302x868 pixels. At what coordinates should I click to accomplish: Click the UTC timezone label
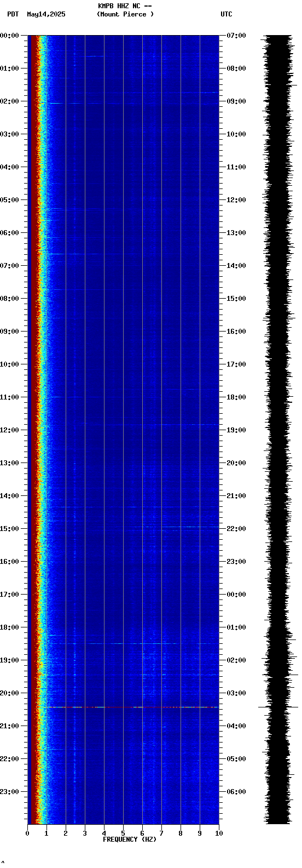(x=226, y=14)
